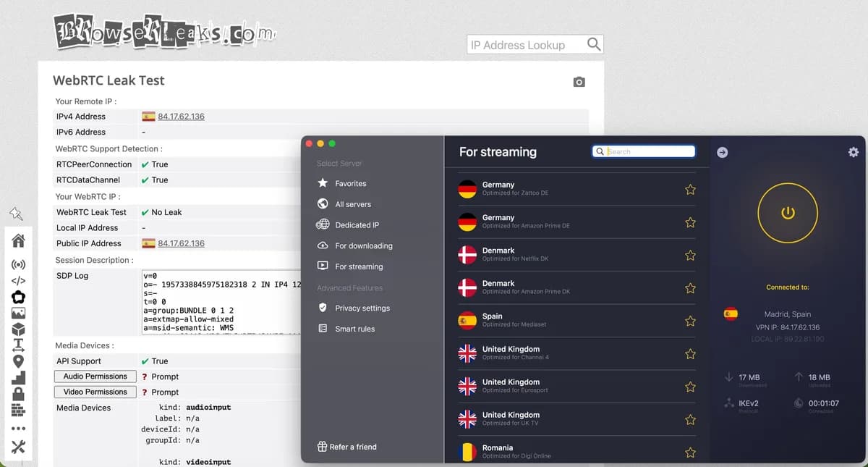The image size is (868, 467).
Task: Click the pin icon above the BrowserLeaks sidebar
Action: (x=16, y=214)
